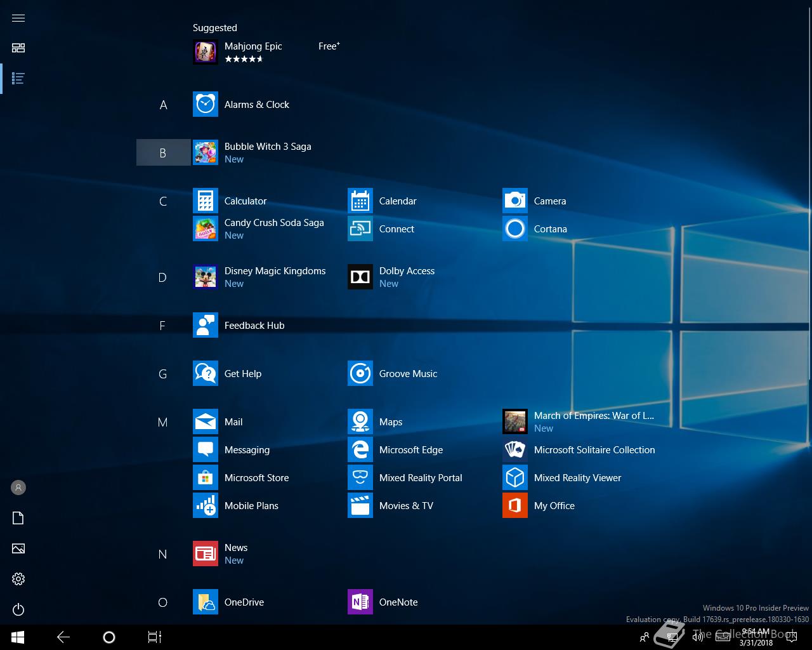
Task: Click the letter N group header
Action: coord(163,554)
